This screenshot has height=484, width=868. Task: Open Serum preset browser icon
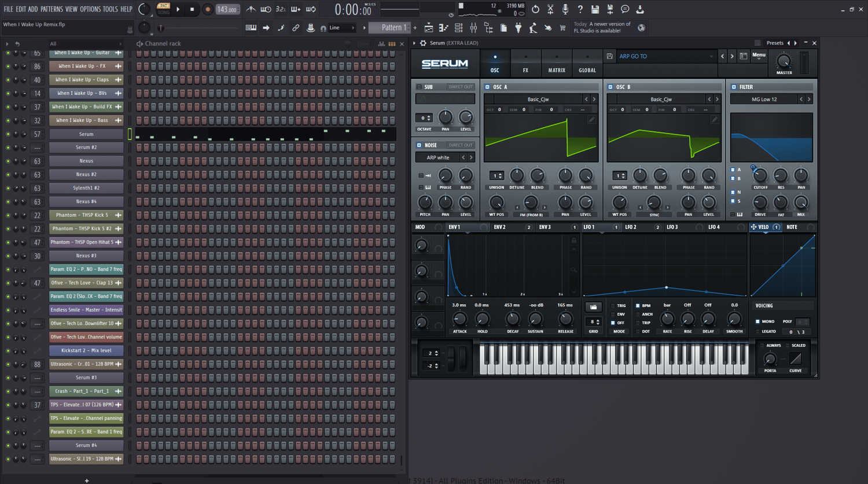coord(744,56)
